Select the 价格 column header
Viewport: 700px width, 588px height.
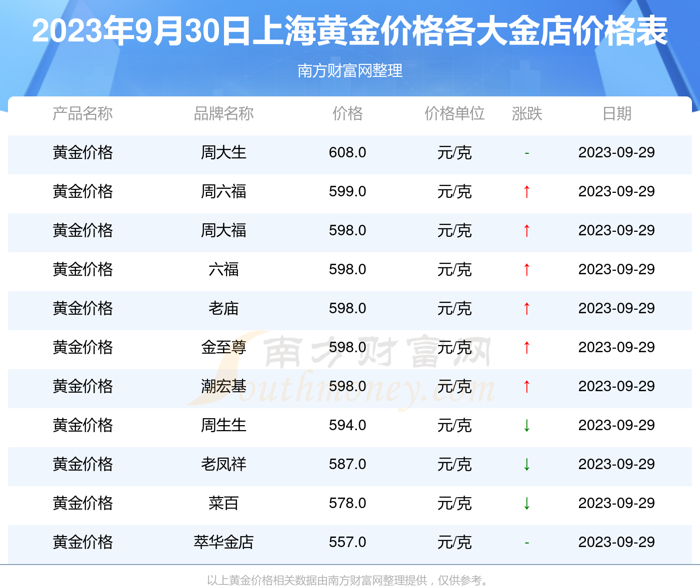tap(347, 114)
